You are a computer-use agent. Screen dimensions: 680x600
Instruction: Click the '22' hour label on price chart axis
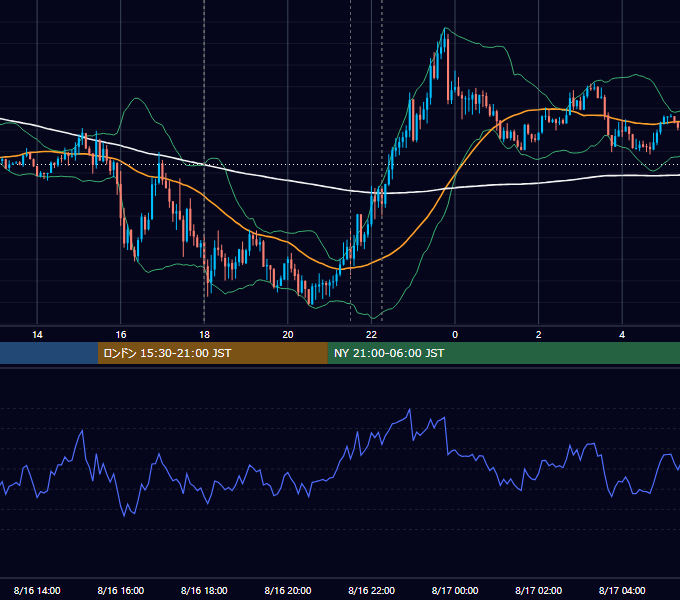coord(371,335)
